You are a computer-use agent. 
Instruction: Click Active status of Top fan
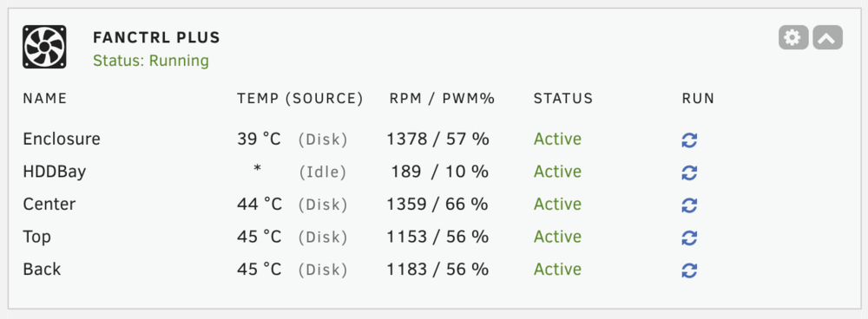[557, 237]
